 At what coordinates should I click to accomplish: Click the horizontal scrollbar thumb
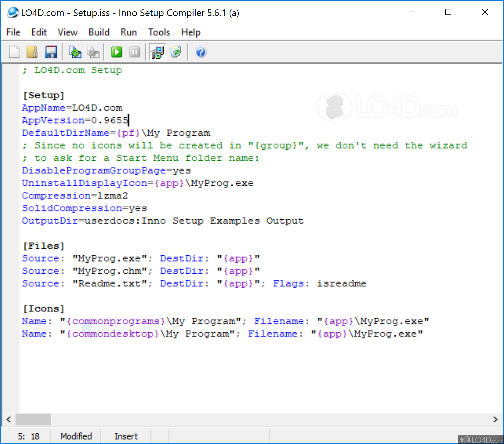33,420
